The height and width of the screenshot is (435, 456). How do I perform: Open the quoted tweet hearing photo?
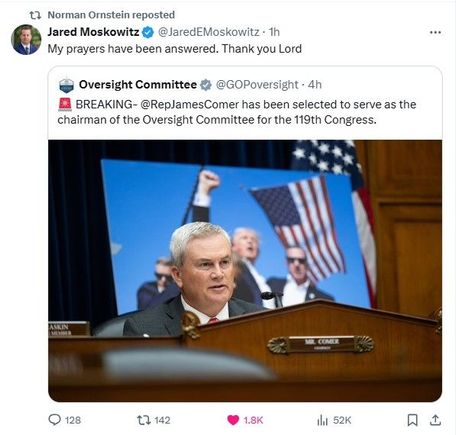245,270
